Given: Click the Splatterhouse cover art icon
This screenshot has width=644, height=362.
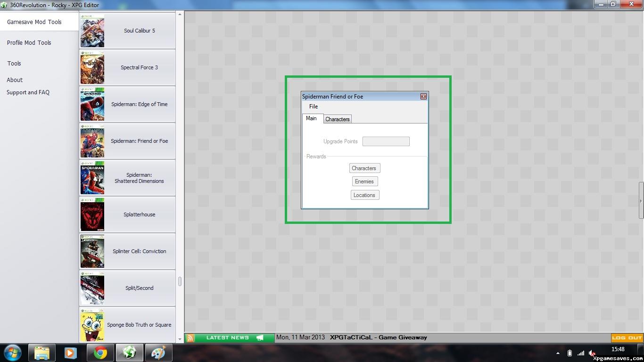Looking at the screenshot, I should pos(92,214).
